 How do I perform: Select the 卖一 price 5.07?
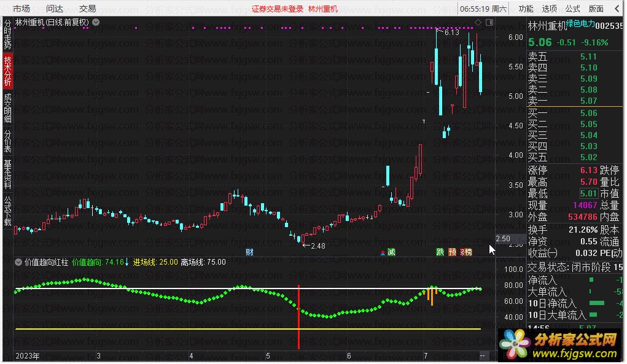(588, 101)
